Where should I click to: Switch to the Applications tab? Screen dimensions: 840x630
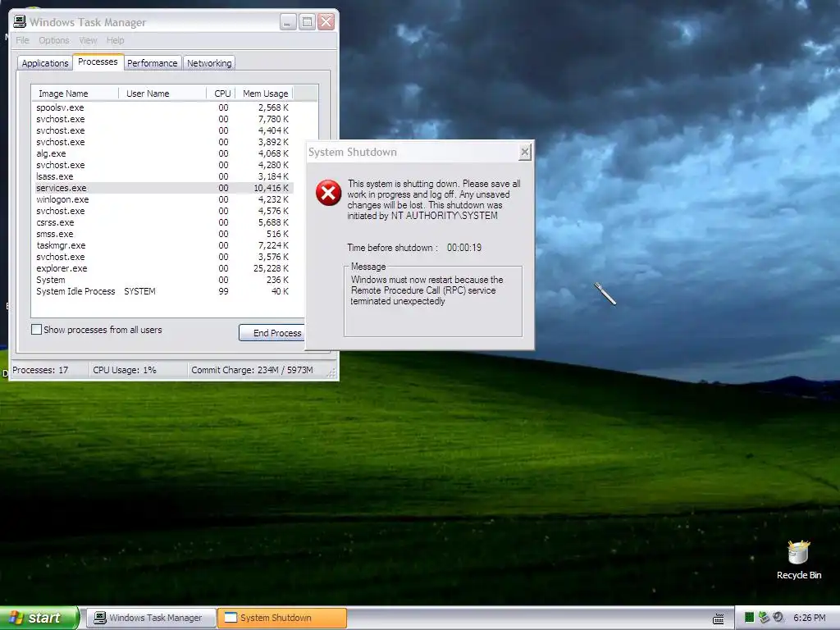coord(45,62)
